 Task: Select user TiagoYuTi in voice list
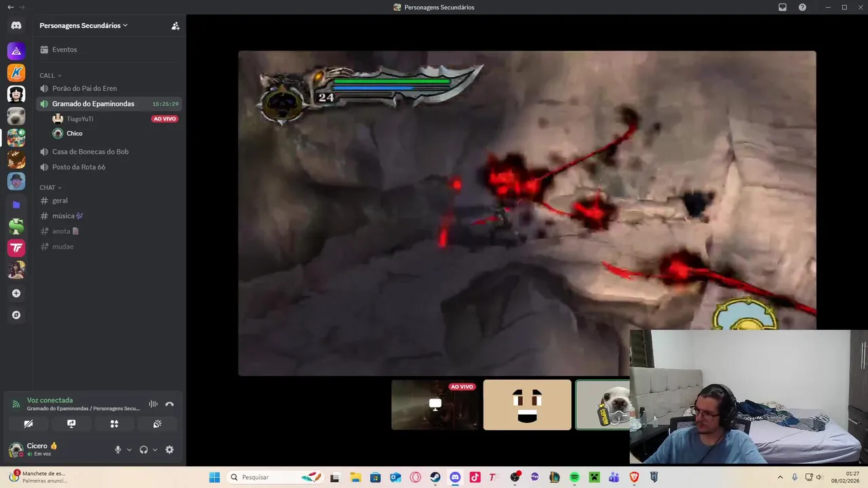(80, 119)
